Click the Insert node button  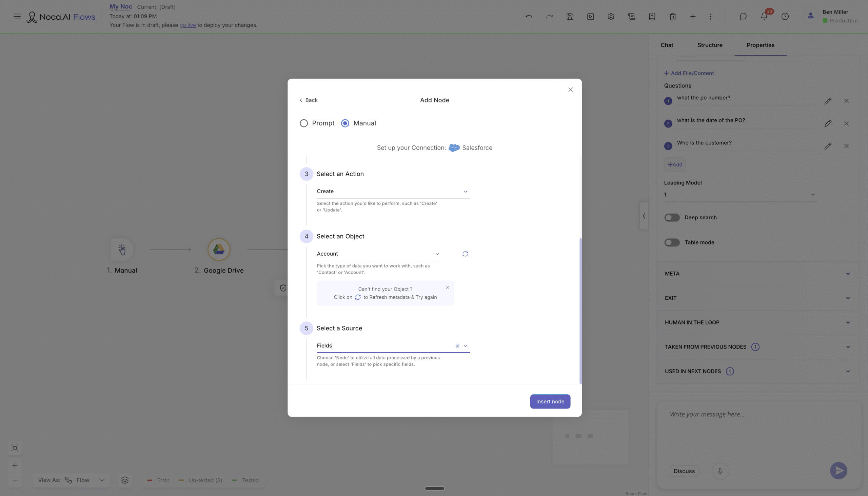(x=550, y=401)
